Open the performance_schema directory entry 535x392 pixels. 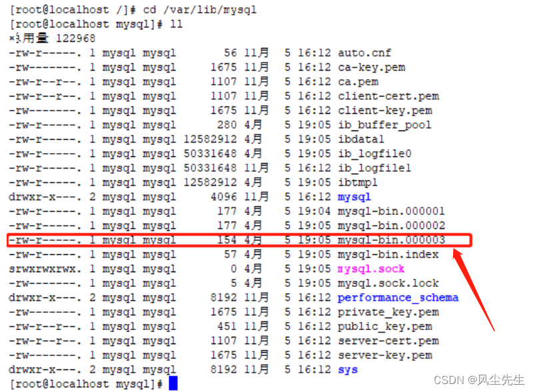pyautogui.click(x=398, y=297)
